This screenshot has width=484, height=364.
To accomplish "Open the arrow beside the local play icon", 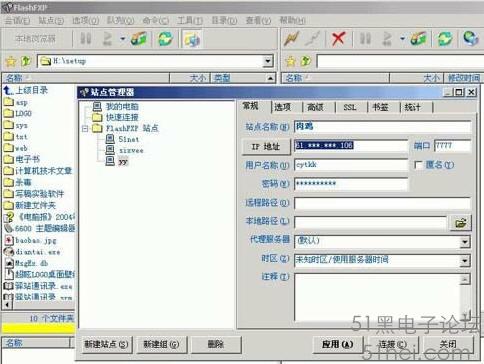I will pyautogui.click(x=123, y=39).
